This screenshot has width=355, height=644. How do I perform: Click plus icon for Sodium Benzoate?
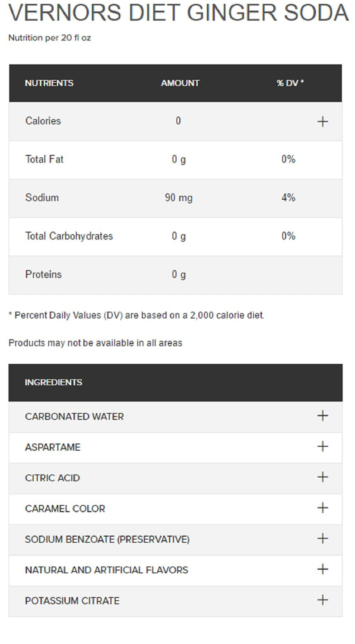[322, 538]
